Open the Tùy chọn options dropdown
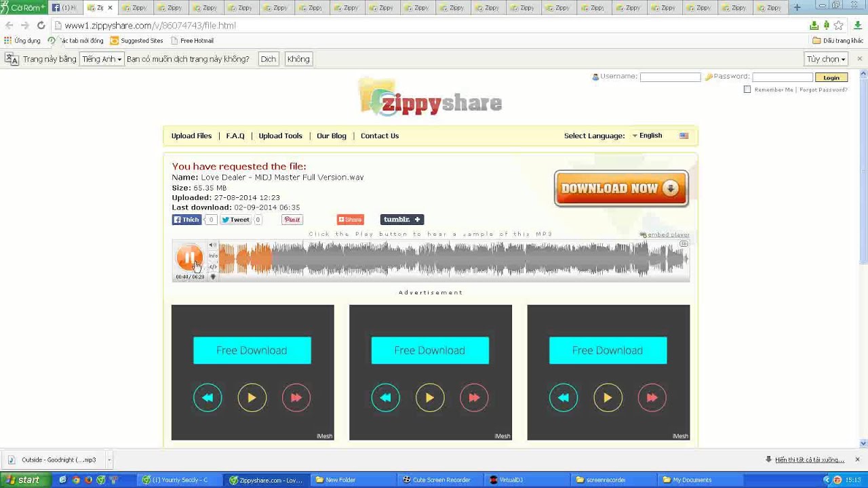868x488 pixels. tap(826, 59)
